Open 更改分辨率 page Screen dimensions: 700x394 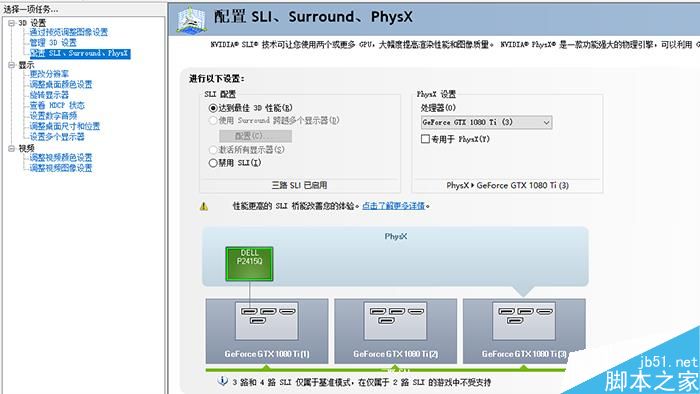[49, 74]
